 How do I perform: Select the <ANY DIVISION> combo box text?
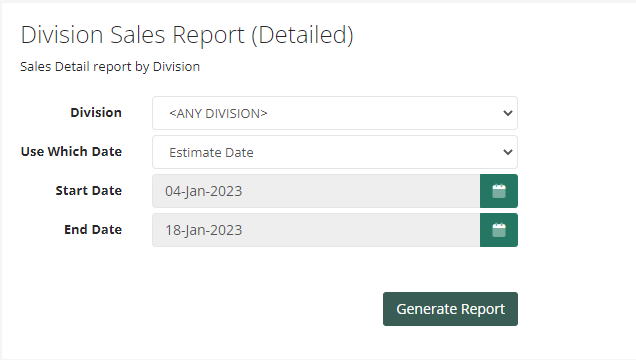coord(218,114)
